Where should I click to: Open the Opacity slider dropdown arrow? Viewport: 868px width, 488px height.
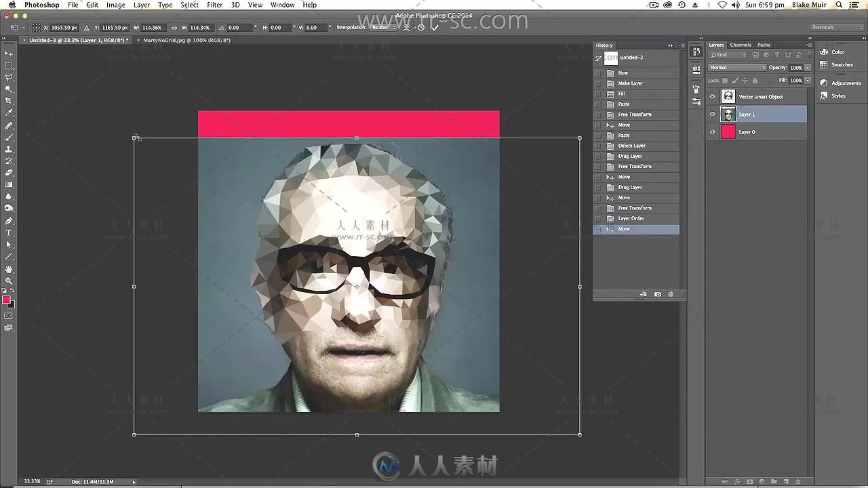(808, 68)
